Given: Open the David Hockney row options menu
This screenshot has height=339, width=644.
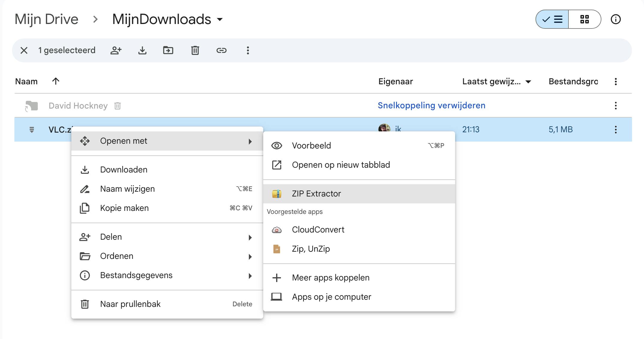Looking at the screenshot, I should click(616, 106).
